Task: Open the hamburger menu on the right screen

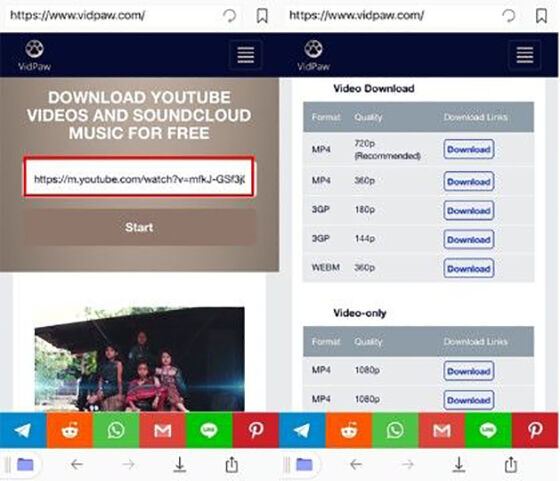Action: [x=525, y=55]
